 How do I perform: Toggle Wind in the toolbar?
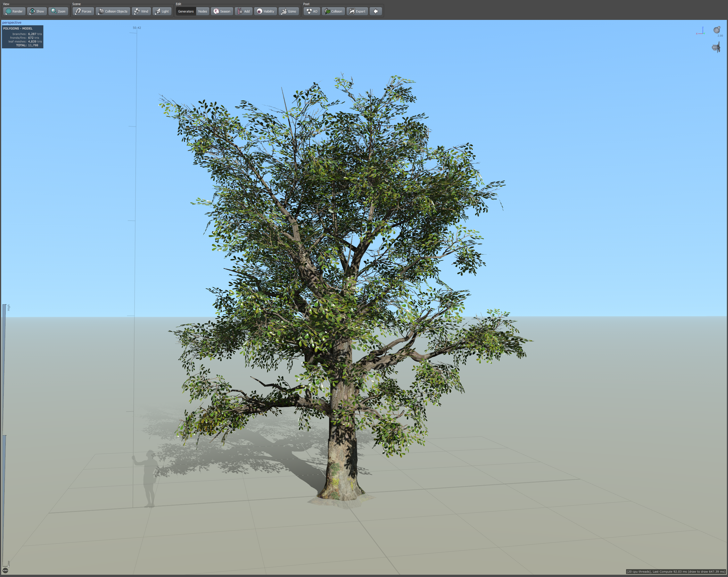(141, 11)
